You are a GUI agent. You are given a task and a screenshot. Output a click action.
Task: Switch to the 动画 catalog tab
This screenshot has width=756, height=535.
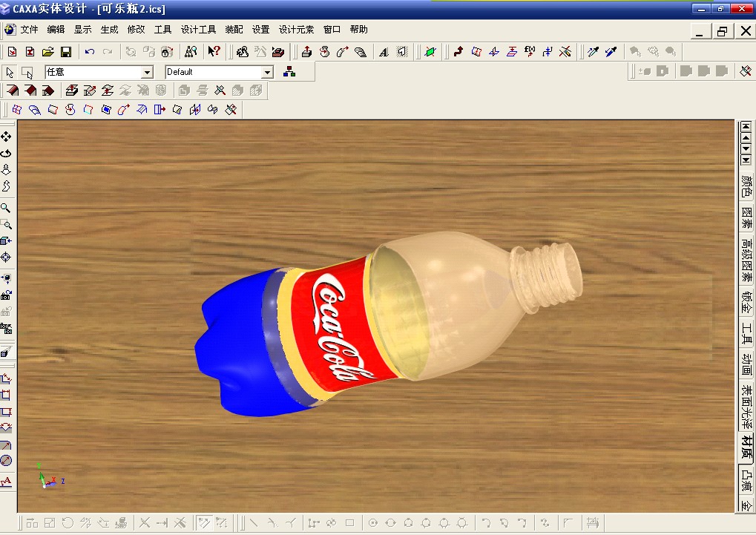click(746, 365)
